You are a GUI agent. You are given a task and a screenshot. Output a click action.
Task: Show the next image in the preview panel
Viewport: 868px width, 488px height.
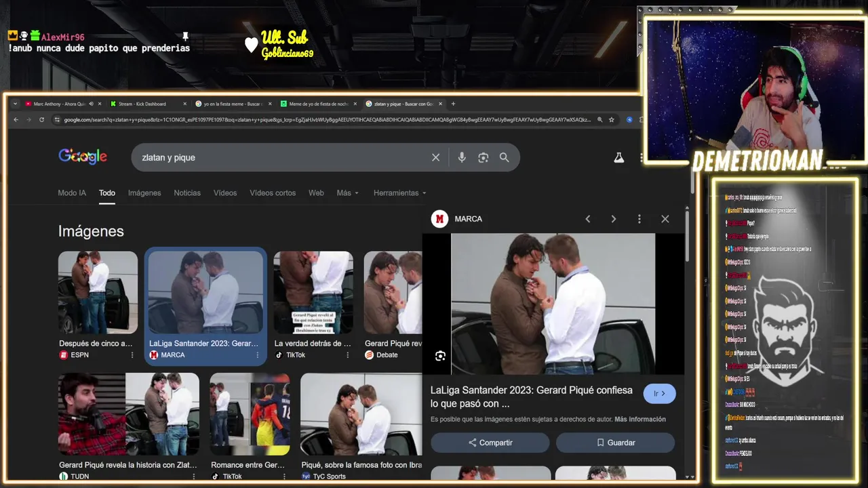coord(613,219)
